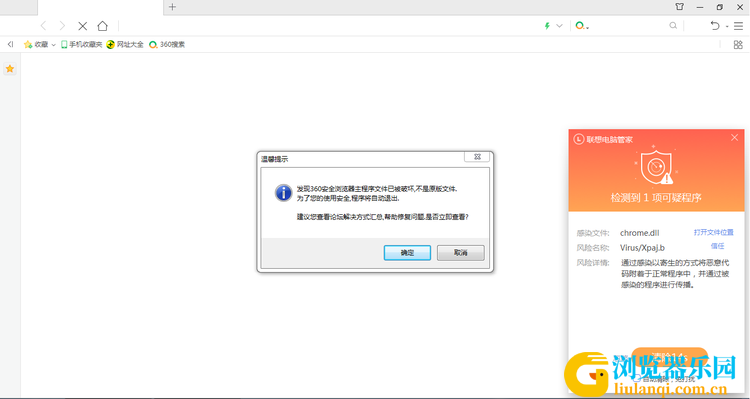Stop loading with the X icon
750x399 pixels.
tap(83, 26)
